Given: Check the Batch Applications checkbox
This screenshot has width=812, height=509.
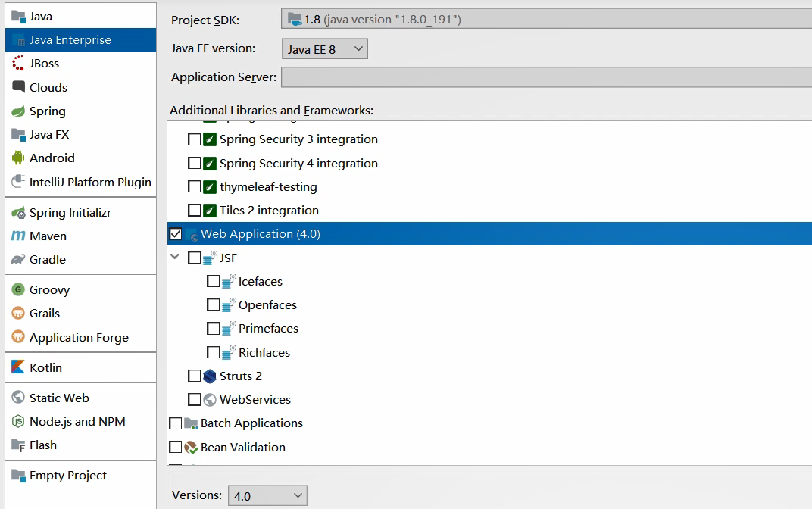Looking at the screenshot, I should (176, 423).
